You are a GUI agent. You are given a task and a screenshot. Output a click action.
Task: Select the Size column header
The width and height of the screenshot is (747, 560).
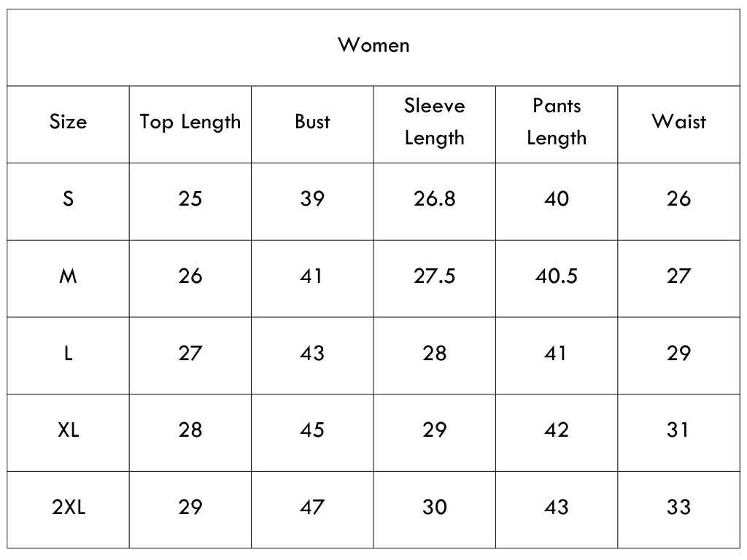(x=68, y=122)
